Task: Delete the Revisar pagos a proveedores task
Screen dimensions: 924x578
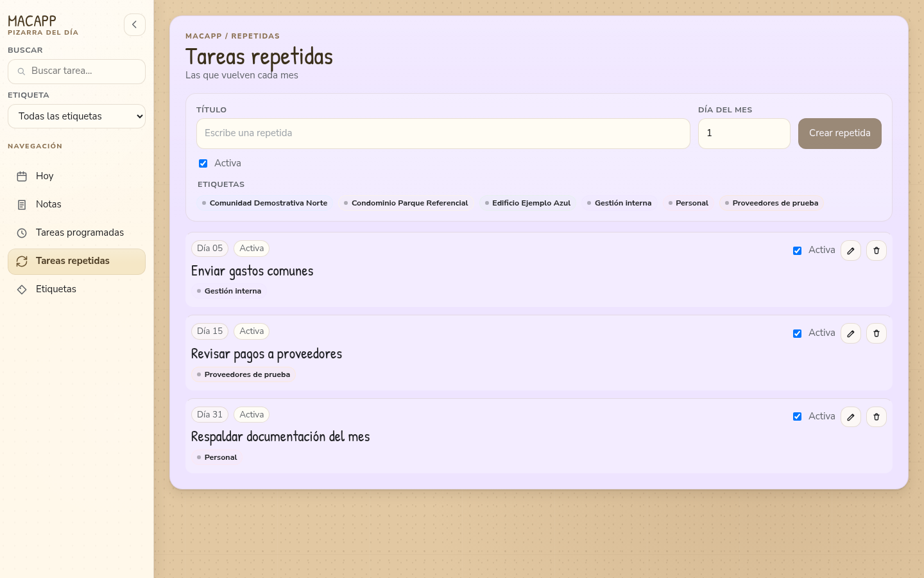Action: 877,333
